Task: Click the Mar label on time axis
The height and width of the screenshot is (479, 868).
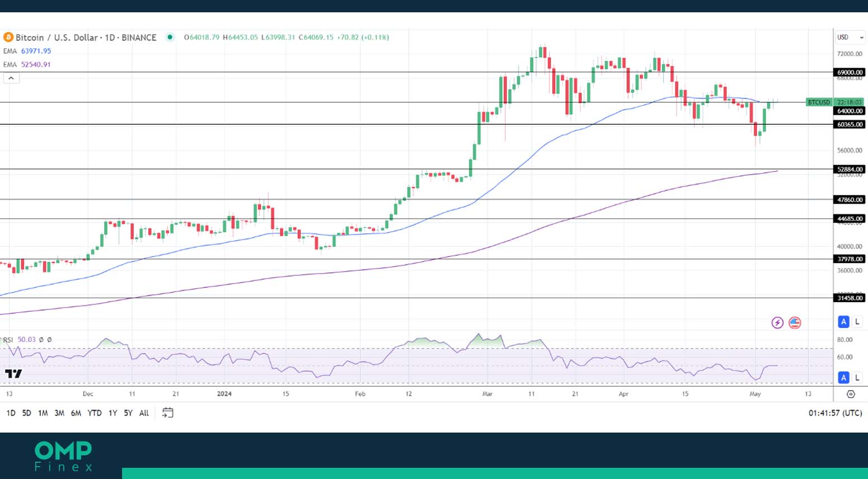Action: click(x=487, y=394)
